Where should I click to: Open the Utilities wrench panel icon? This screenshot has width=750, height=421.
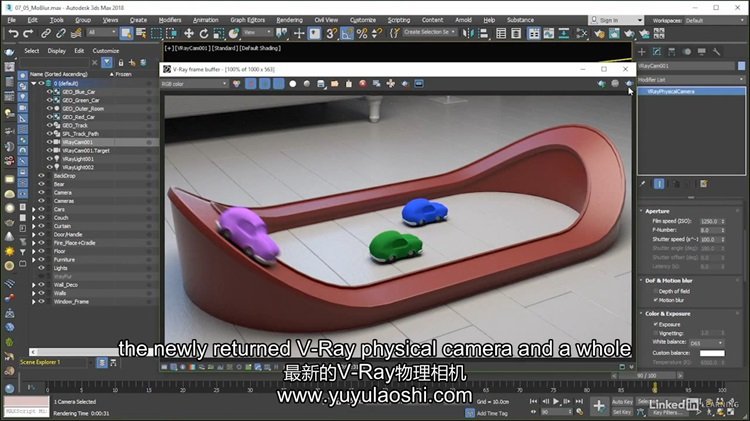point(717,52)
